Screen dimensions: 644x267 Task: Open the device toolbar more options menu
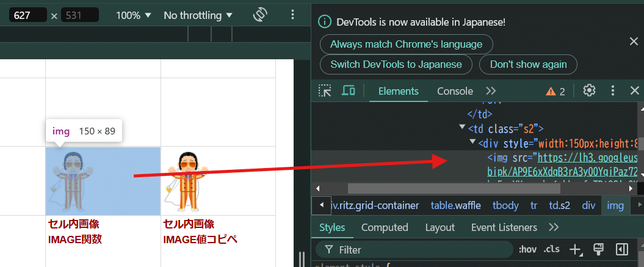pyautogui.click(x=292, y=15)
